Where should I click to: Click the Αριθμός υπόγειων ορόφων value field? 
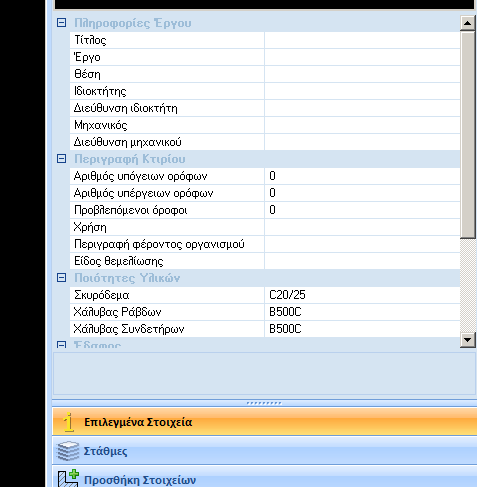click(x=362, y=176)
